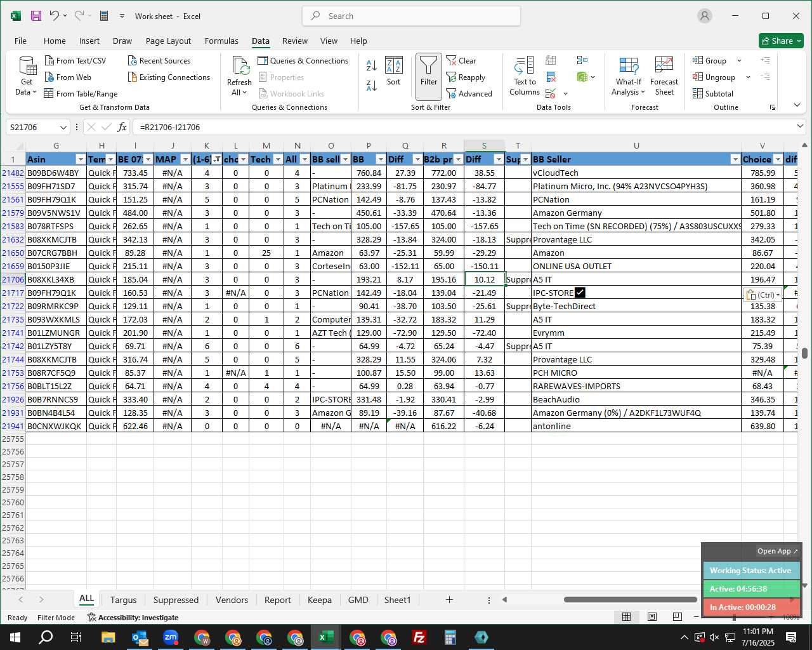The image size is (812, 650).
Task: Open Name Box dropdown arrow
Action: 63,128
